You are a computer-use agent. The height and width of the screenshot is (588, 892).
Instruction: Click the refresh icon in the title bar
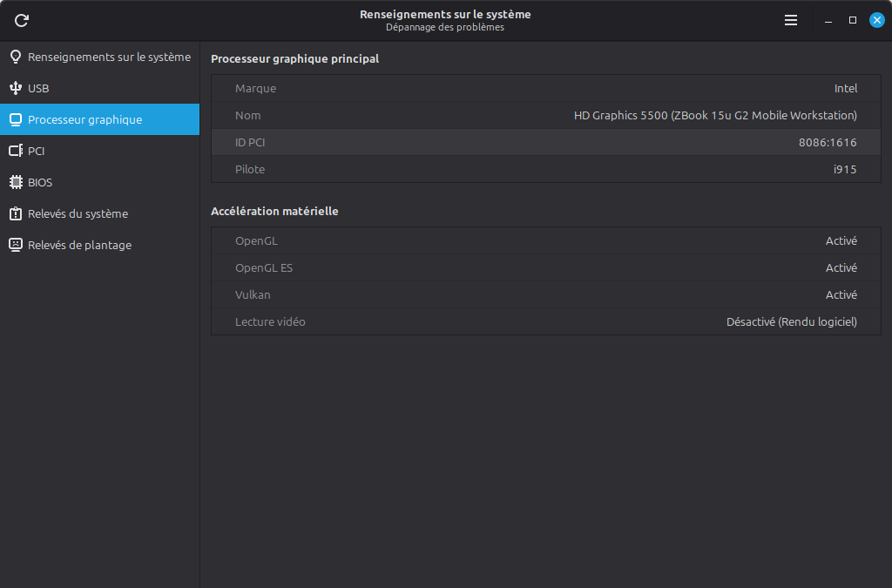pyautogui.click(x=21, y=20)
